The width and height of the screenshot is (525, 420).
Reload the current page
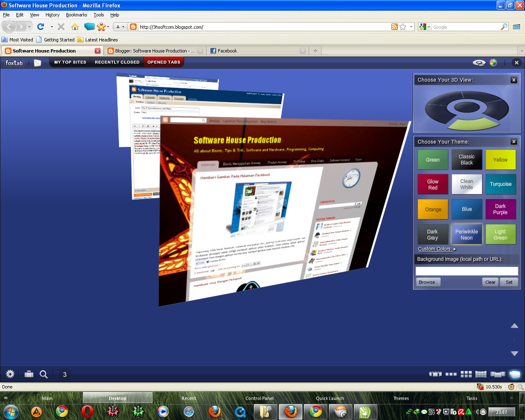coord(41,27)
